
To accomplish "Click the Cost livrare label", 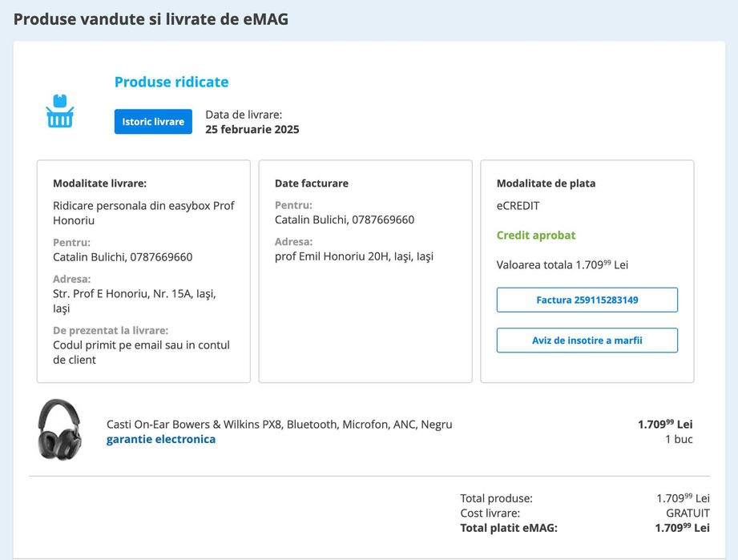I will pyautogui.click(x=490, y=513).
